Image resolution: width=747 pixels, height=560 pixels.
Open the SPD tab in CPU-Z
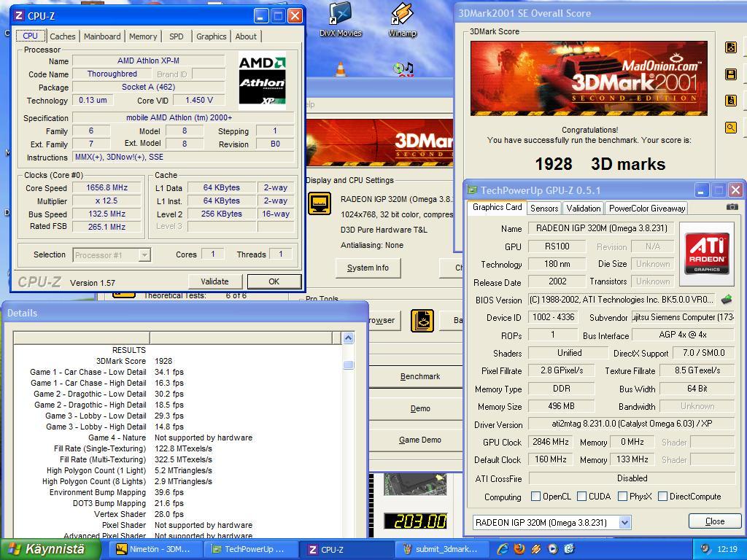click(x=177, y=36)
